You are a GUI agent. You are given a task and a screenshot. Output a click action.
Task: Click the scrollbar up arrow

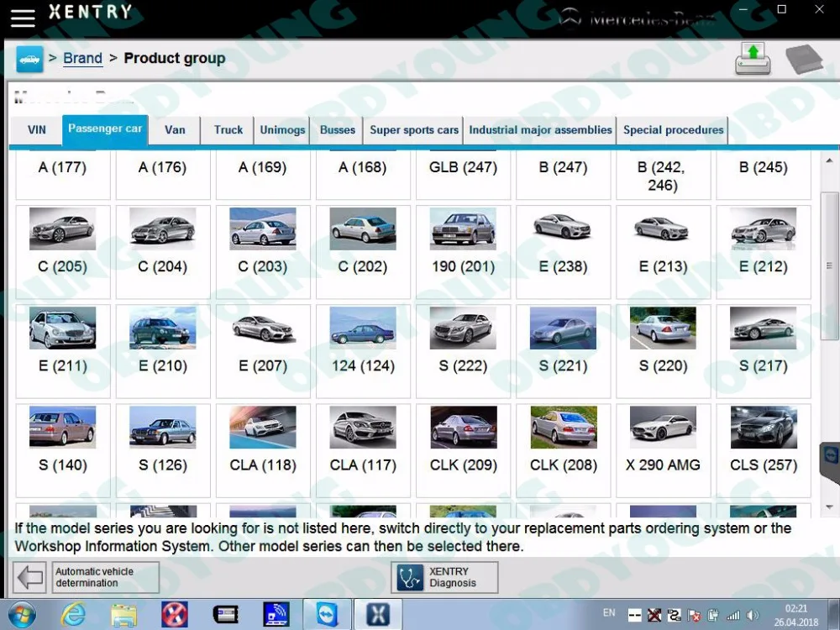pos(829,160)
